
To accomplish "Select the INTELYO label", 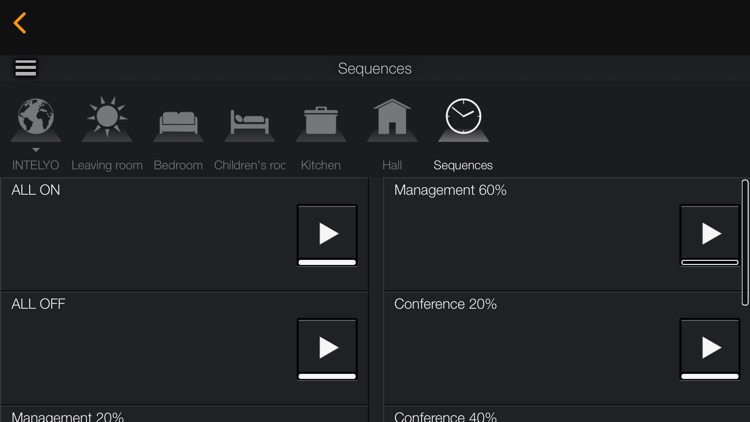I will coord(35,165).
